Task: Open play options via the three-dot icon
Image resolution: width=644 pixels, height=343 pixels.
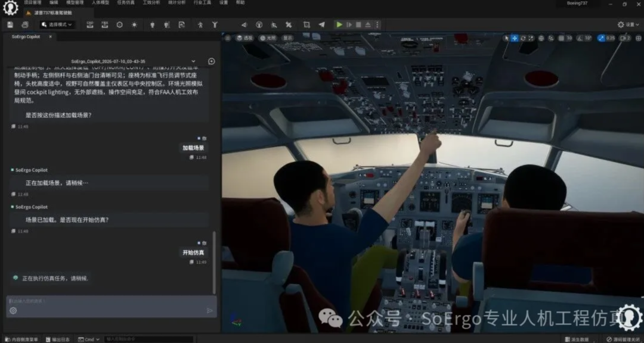Action: click(377, 24)
